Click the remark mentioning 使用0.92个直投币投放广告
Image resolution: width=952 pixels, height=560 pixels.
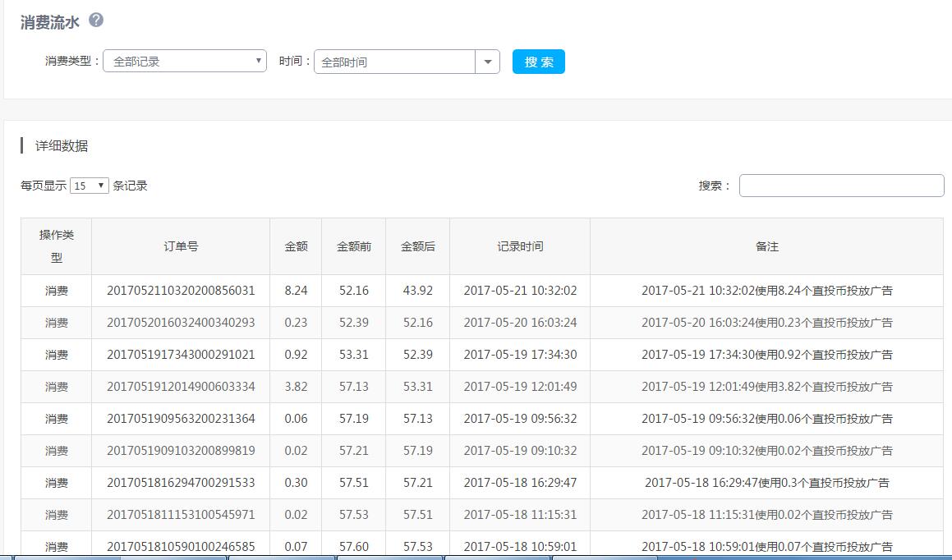coord(767,355)
